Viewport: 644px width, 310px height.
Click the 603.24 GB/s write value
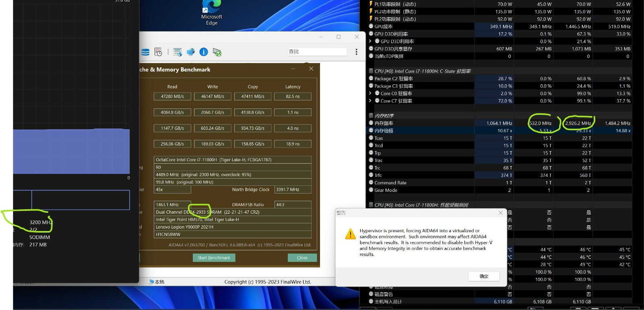[213, 128]
